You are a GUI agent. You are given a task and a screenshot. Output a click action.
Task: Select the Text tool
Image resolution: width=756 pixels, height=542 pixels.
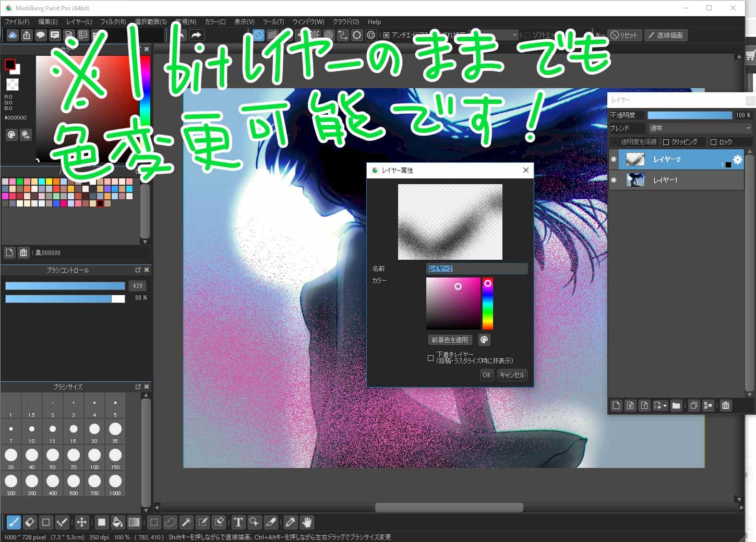tap(238, 522)
